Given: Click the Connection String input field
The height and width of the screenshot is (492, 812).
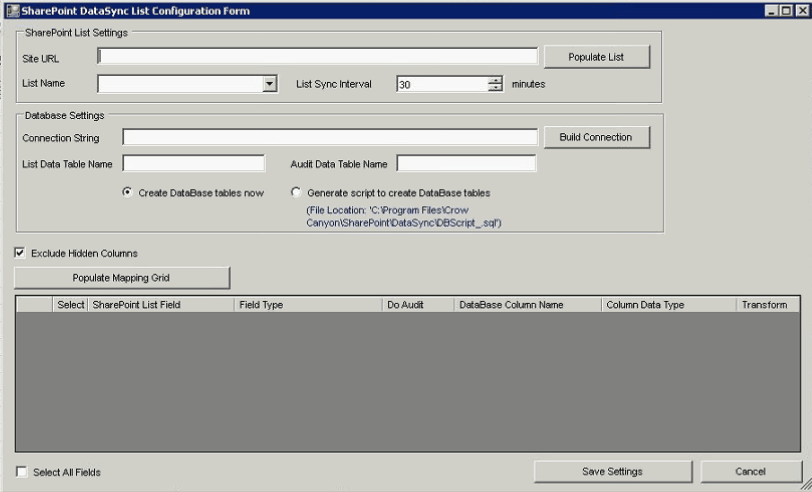Looking at the screenshot, I should [x=330, y=137].
